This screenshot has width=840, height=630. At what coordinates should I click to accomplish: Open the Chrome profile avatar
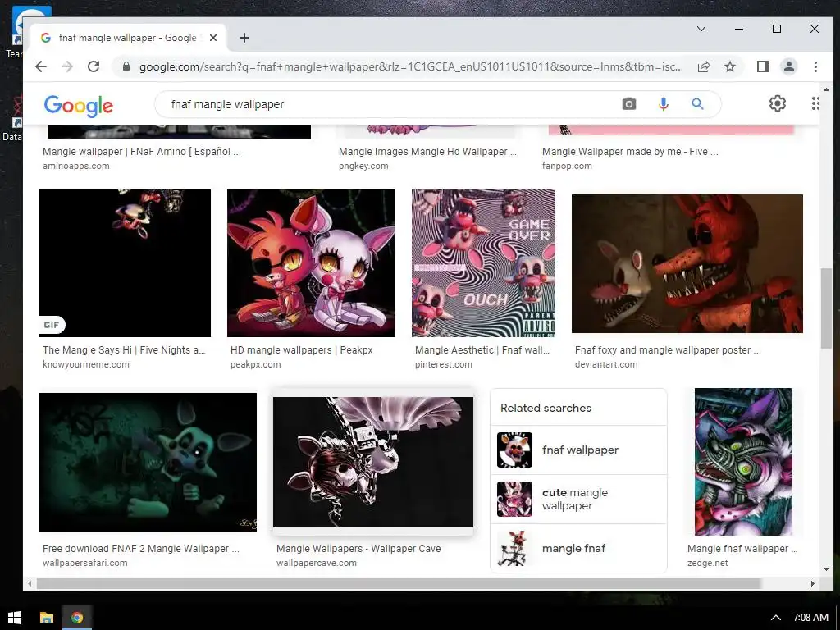click(x=788, y=66)
